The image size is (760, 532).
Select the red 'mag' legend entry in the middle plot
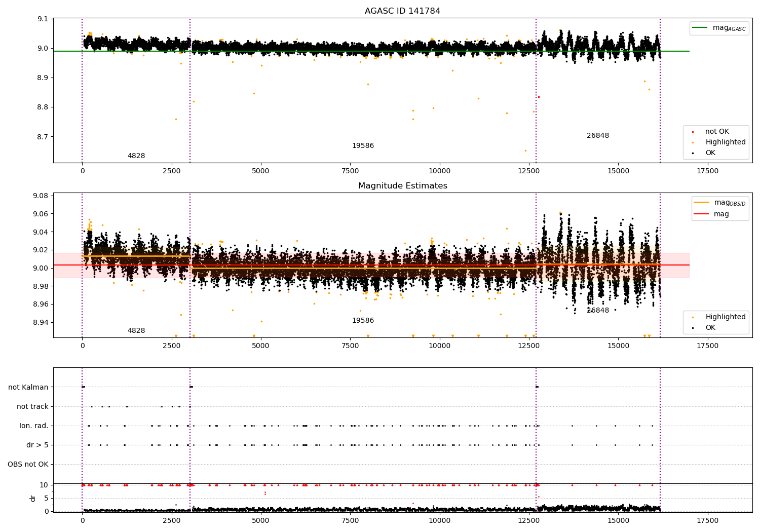[x=711, y=214]
